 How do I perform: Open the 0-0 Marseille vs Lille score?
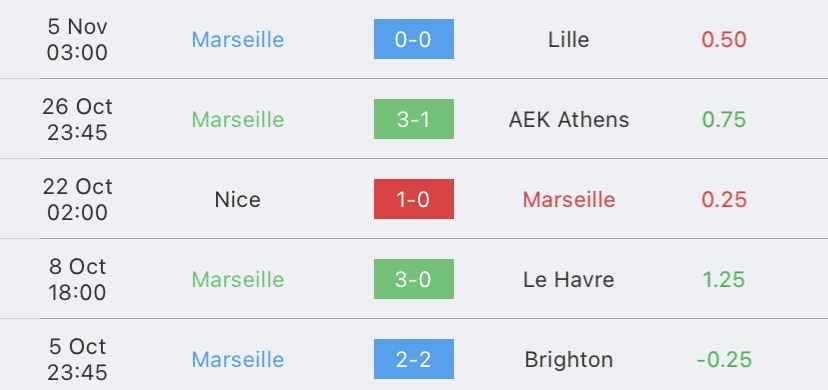[413, 39]
